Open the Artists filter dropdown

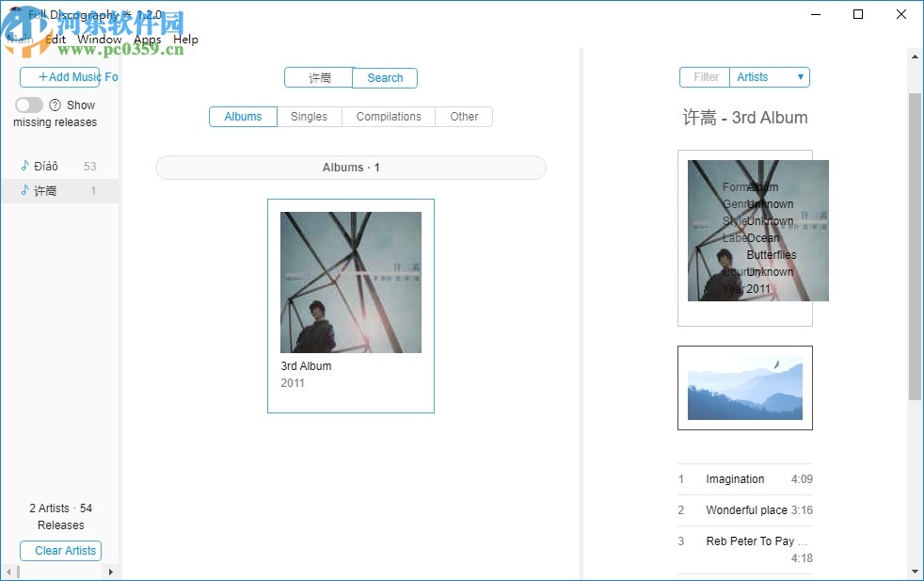click(x=770, y=76)
